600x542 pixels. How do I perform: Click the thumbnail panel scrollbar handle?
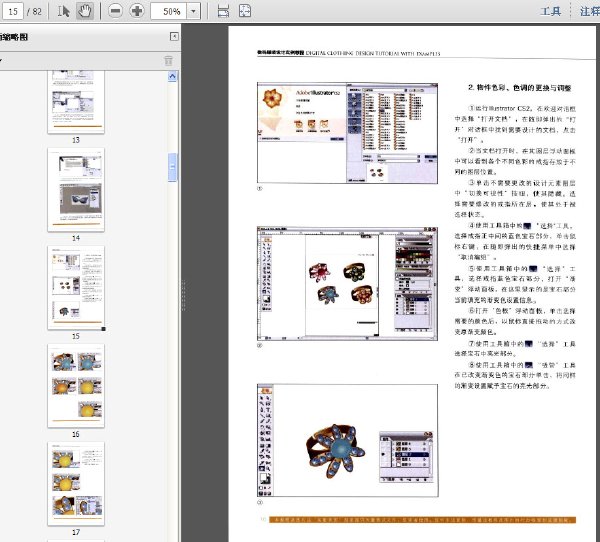point(172,167)
